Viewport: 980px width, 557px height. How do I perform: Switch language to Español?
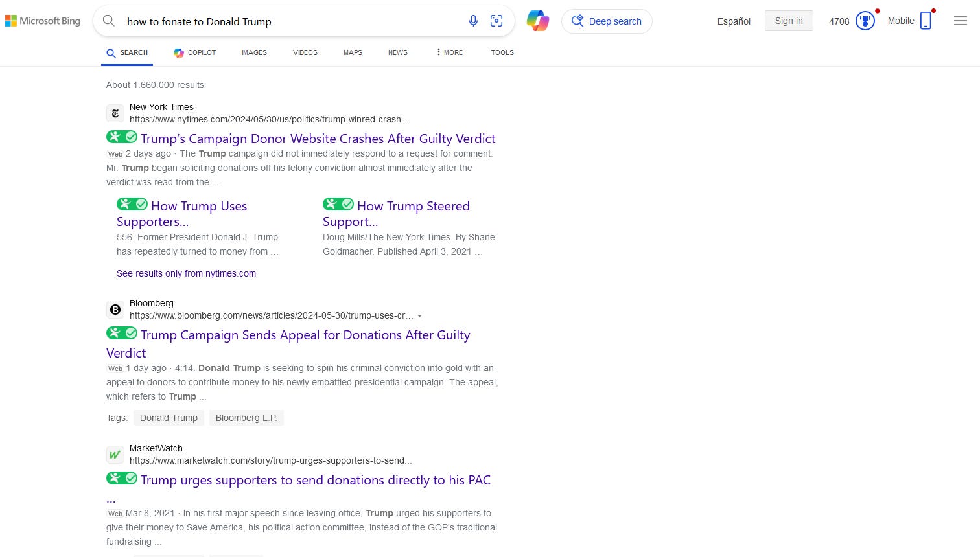(x=734, y=21)
